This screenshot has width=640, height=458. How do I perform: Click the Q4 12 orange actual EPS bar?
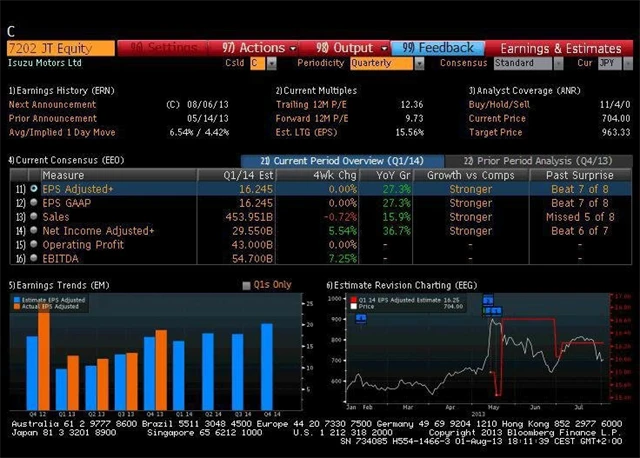tap(44, 359)
